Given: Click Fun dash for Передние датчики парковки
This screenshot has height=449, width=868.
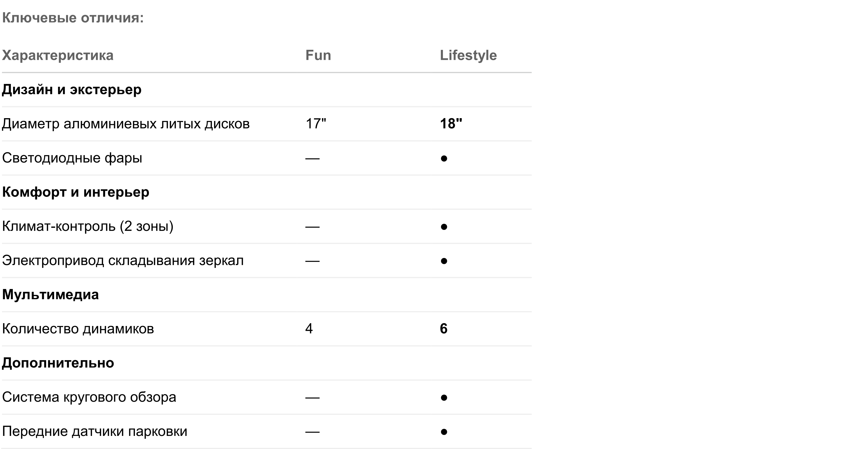Looking at the screenshot, I should [x=312, y=432].
